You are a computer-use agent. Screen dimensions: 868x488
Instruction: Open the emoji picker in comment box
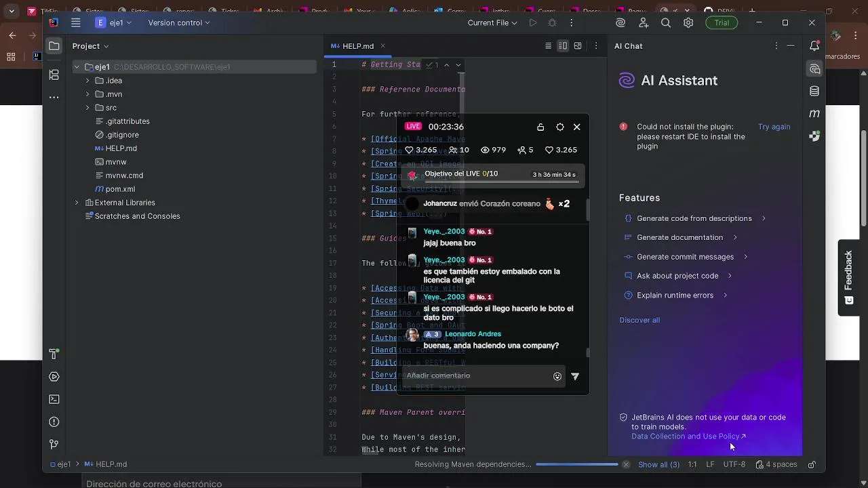[x=557, y=376]
